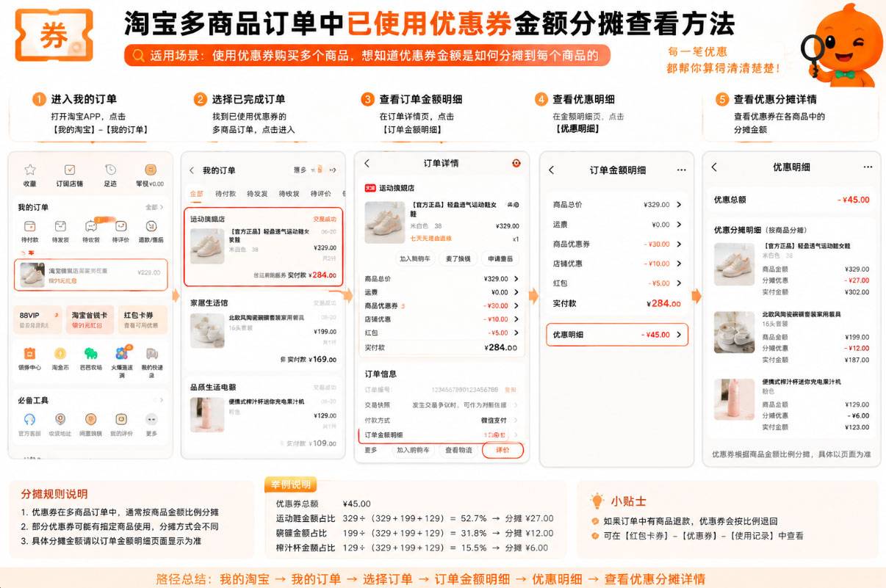Open the 退款/售后 icon
The width and height of the screenshot is (886, 588).
[151, 226]
